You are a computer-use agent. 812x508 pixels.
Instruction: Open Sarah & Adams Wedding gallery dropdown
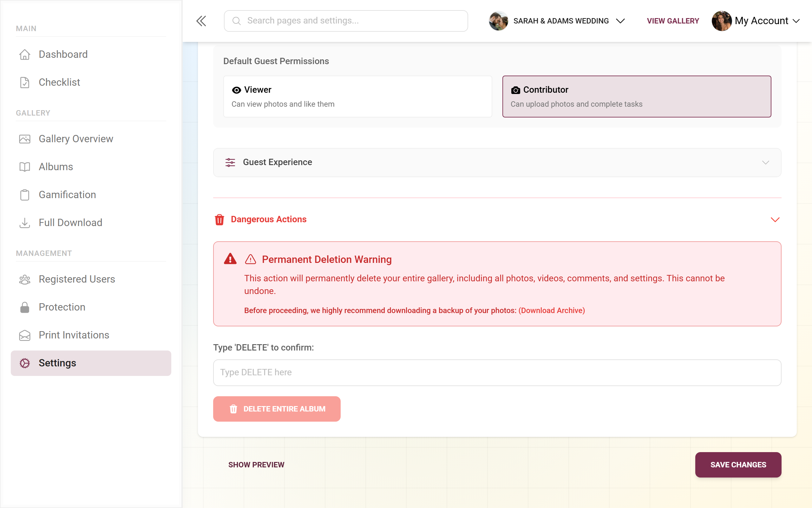coord(620,21)
